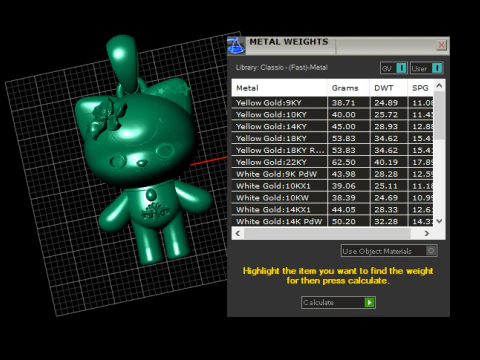Click the green arrow on Calculate
The height and width of the screenshot is (360, 480).
pos(369,302)
